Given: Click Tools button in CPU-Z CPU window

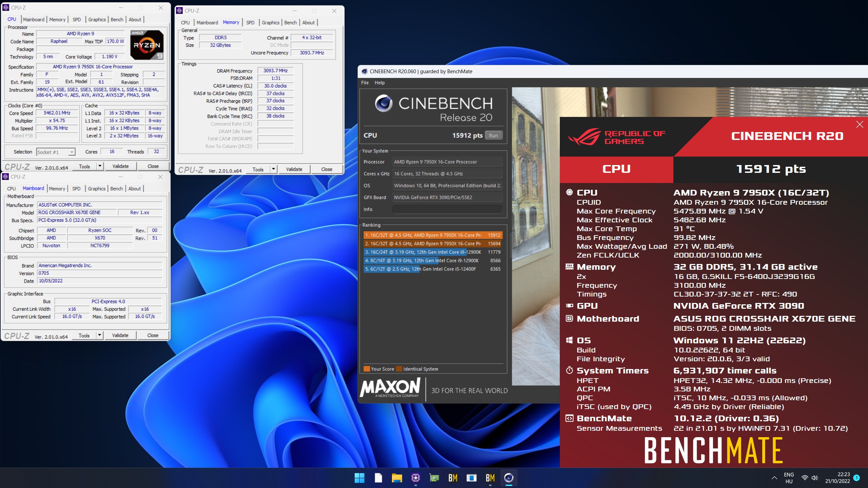Looking at the screenshot, I should (84, 166).
